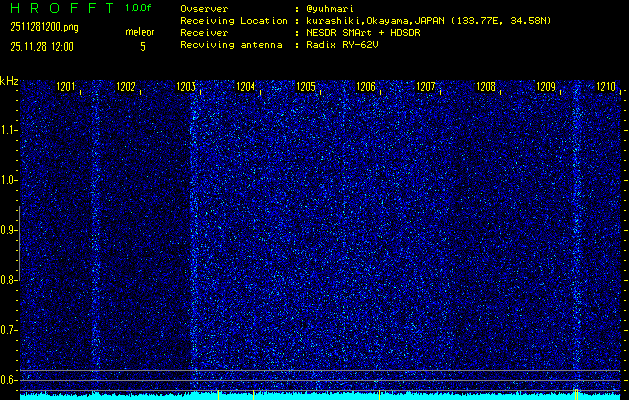Screen dimensions: 629x400
Task: Select the observer name @yuhmari
Action: [x=330, y=9]
